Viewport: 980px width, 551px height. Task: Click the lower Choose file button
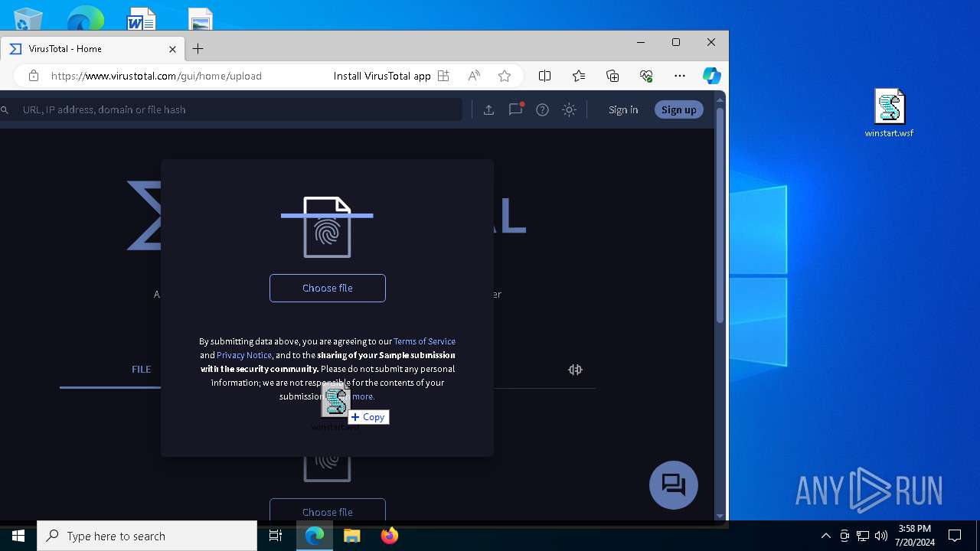click(x=328, y=510)
